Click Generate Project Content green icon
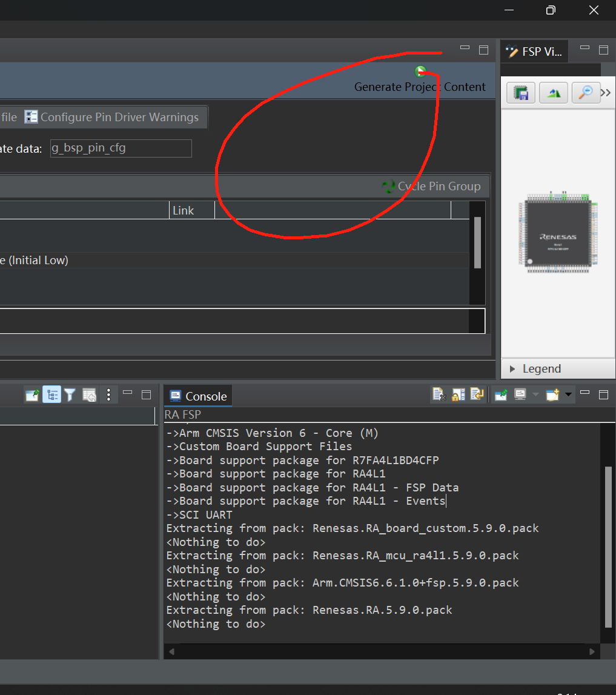Image resolution: width=616 pixels, height=695 pixels. (420, 71)
